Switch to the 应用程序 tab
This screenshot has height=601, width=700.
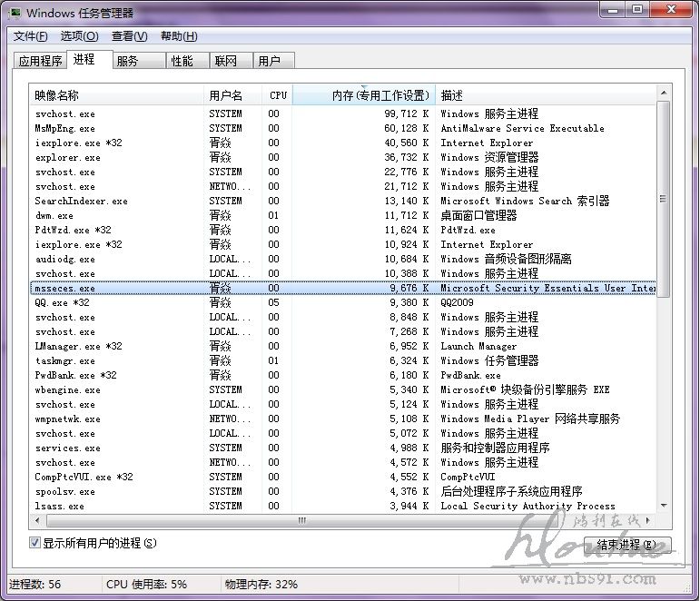pos(41,61)
